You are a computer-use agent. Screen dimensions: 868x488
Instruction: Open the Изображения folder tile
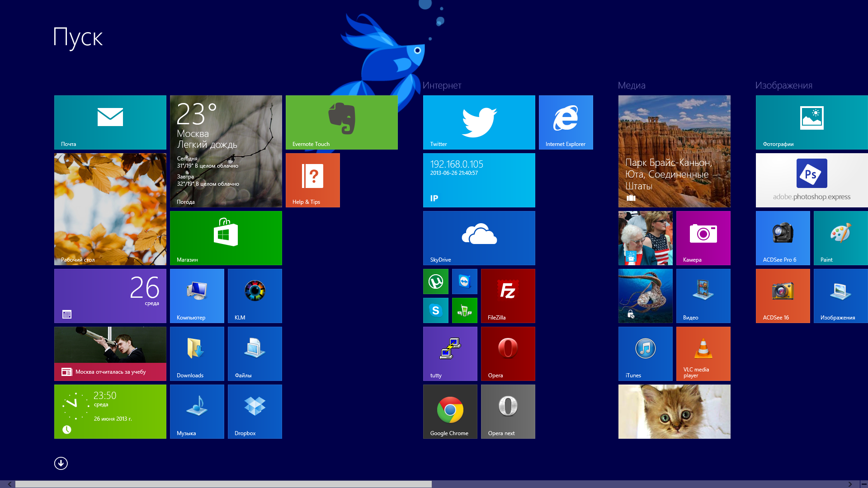pos(841,296)
